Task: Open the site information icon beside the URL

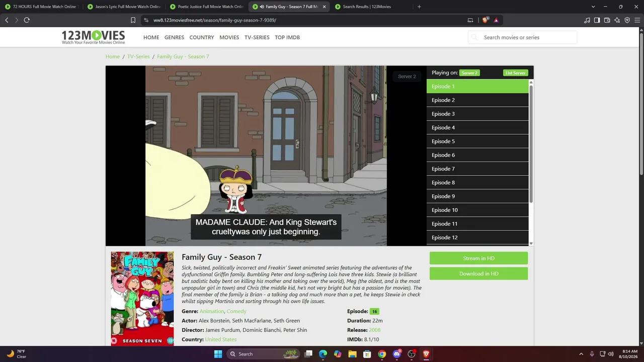Action: (x=146, y=20)
